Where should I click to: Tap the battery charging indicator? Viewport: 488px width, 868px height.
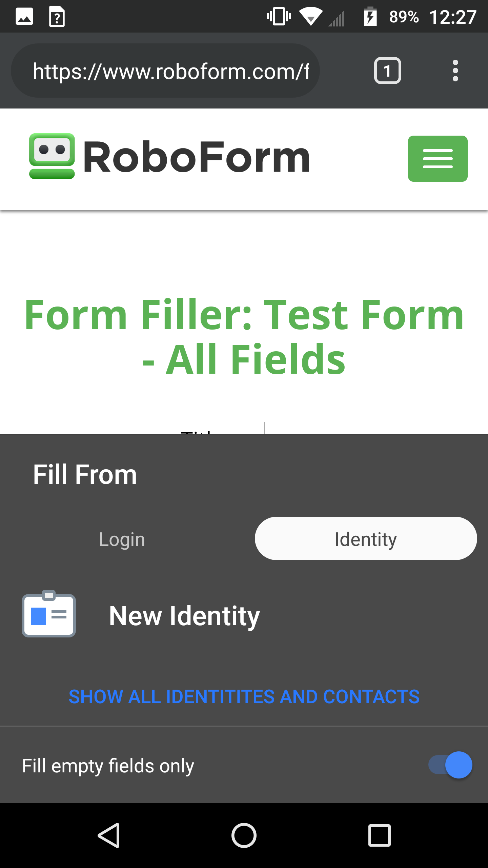click(x=370, y=16)
